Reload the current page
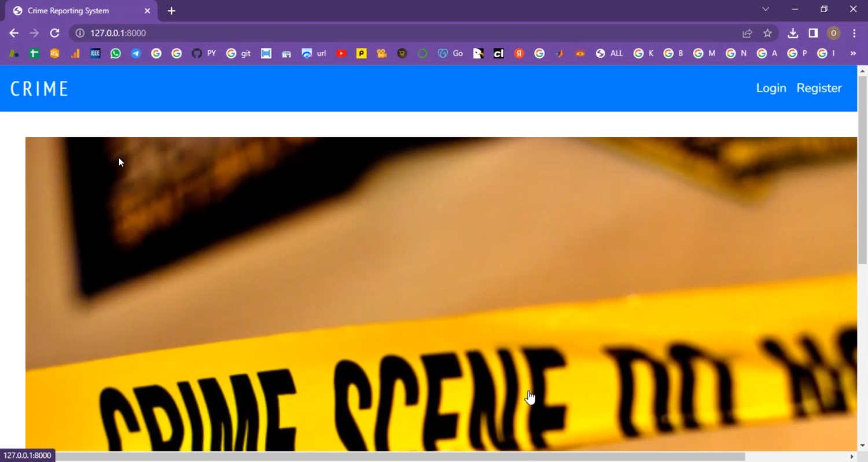This screenshot has width=868, height=462. (x=54, y=34)
